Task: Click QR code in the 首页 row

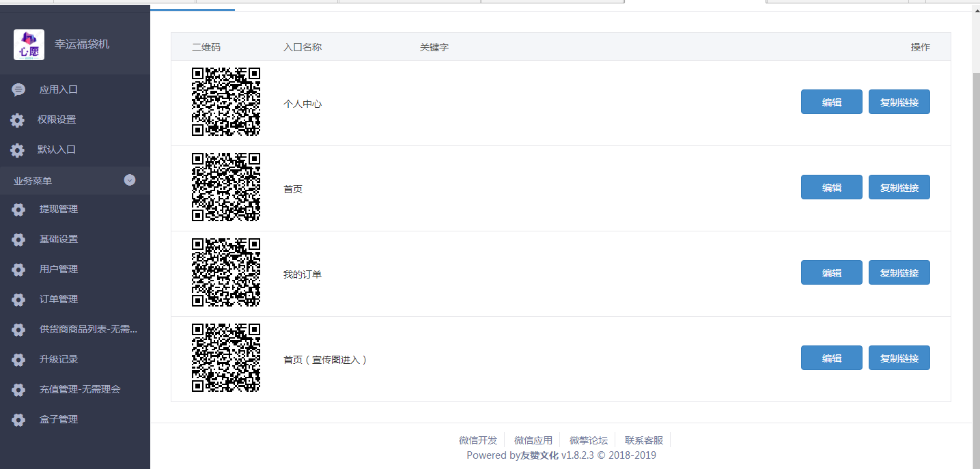Action: coord(226,187)
